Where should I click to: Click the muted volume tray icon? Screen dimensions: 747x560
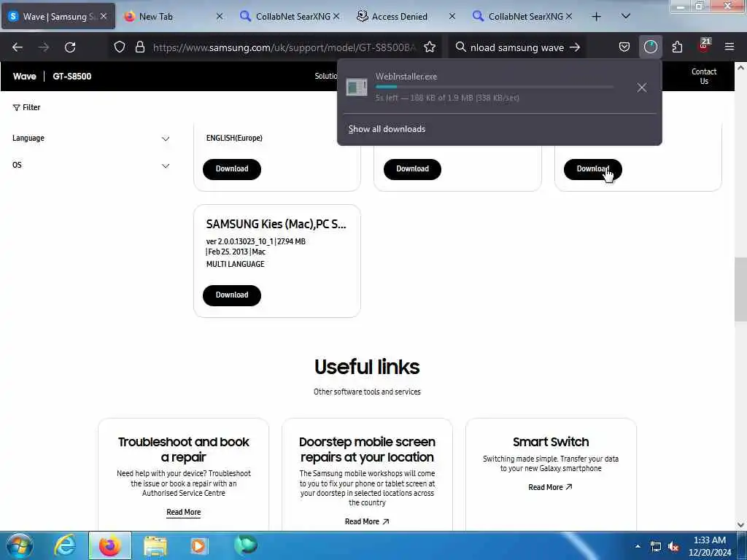pos(673,547)
